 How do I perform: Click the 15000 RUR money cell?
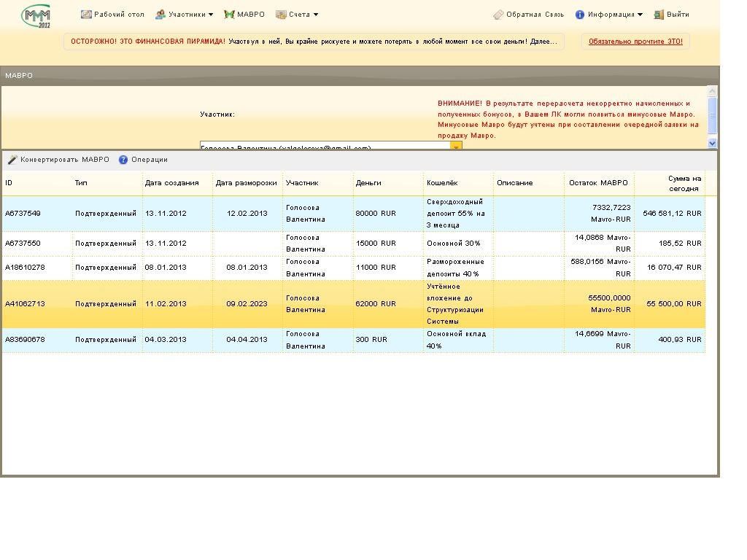click(388, 244)
